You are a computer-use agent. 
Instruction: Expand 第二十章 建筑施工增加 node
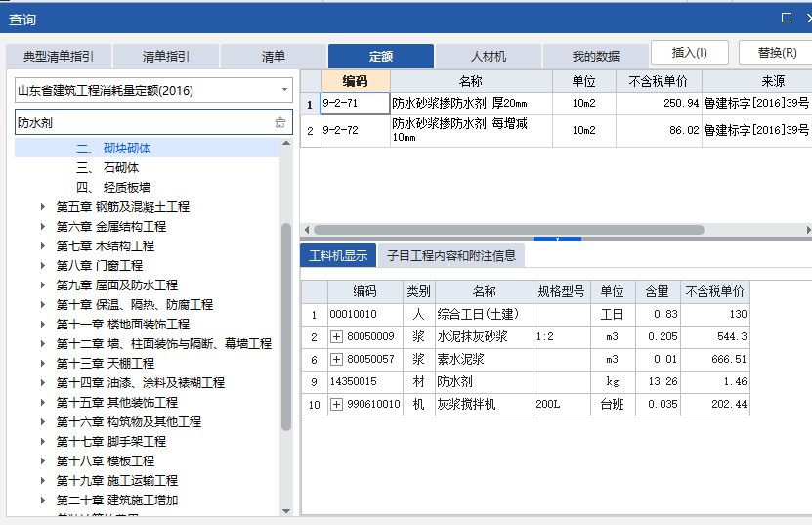(43, 501)
